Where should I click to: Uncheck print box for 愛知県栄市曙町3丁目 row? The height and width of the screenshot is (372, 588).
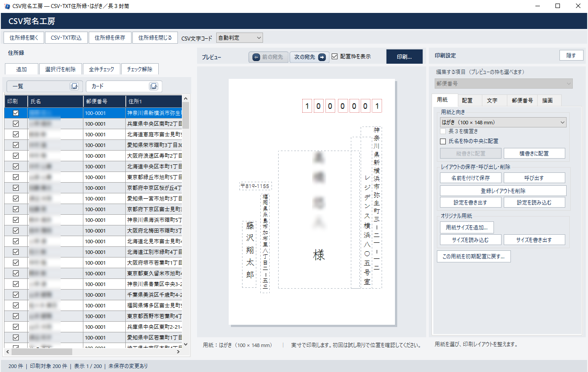click(x=16, y=145)
